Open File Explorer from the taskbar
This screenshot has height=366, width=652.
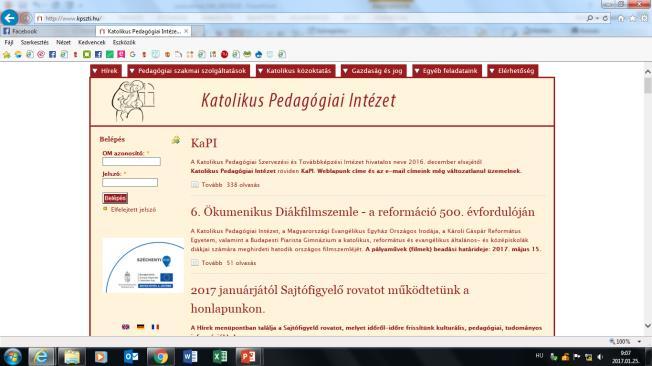coord(72,357)
